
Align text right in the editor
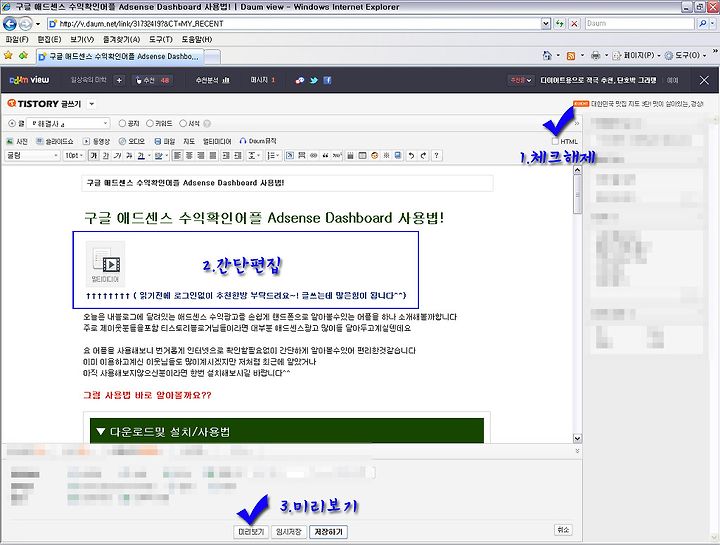(201, 156)
